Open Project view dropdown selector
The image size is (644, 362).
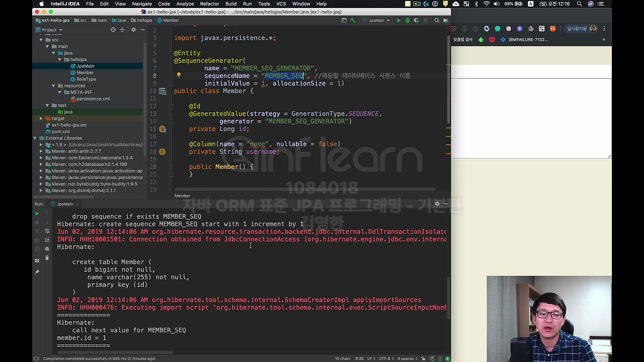tap(49, 30)
